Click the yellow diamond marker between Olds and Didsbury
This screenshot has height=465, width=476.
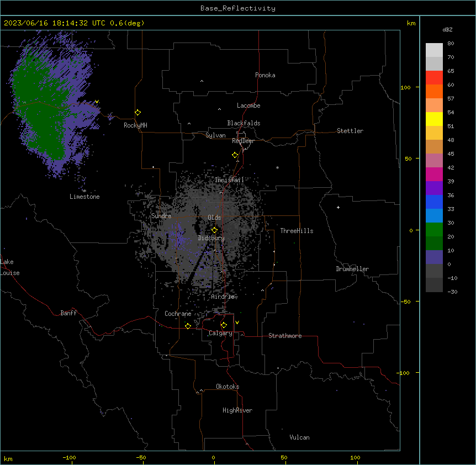(214, 230)
